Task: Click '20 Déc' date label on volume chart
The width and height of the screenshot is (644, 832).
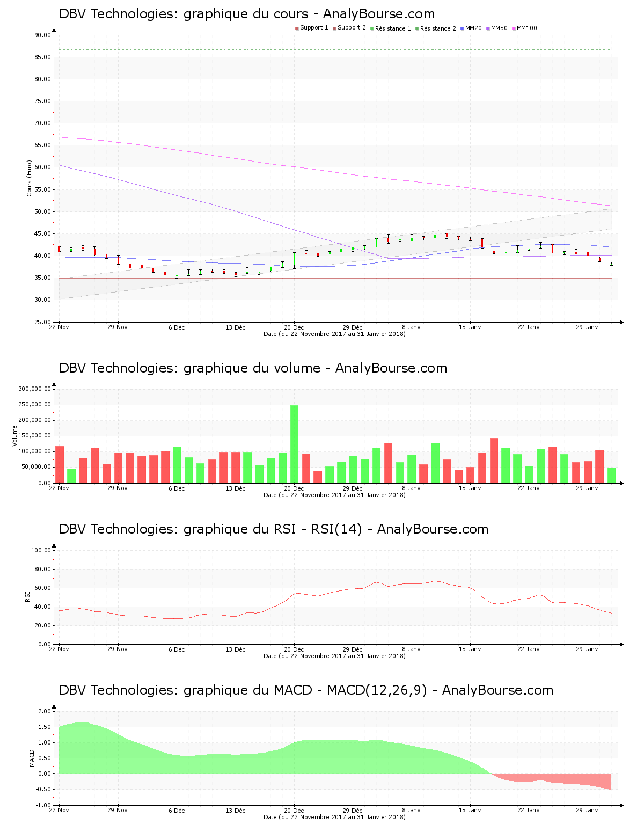Action: (x=294, y=488)
